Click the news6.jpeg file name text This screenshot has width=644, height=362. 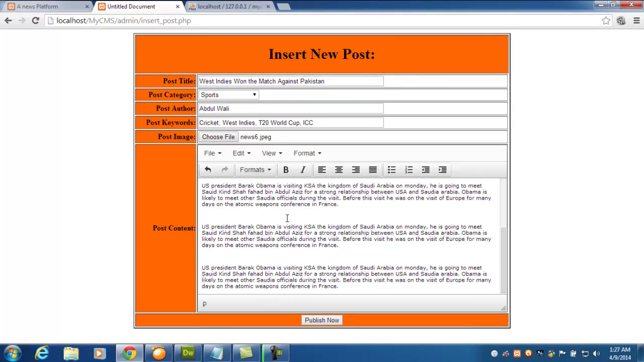[256, 137]
